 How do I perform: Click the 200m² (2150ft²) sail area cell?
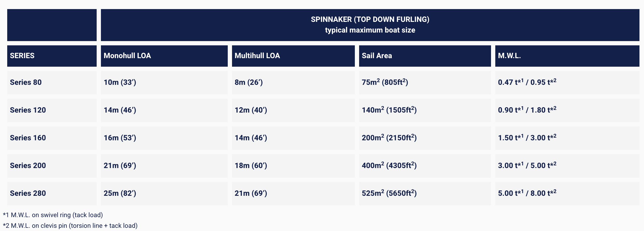[x=389, y=138]
